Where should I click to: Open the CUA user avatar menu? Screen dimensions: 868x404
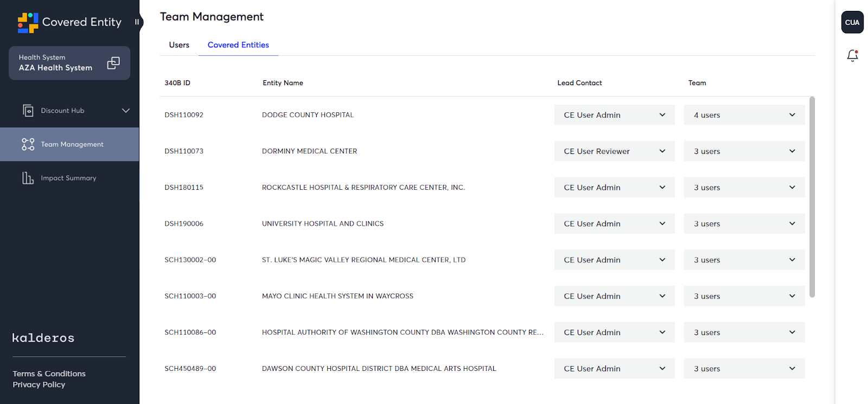point(852,22)
